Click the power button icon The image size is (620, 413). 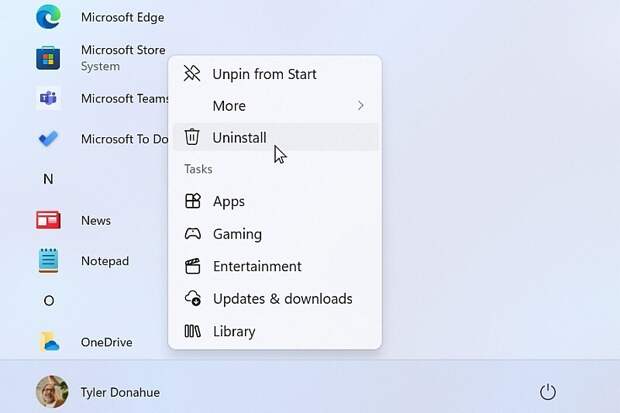click(548, 392)
